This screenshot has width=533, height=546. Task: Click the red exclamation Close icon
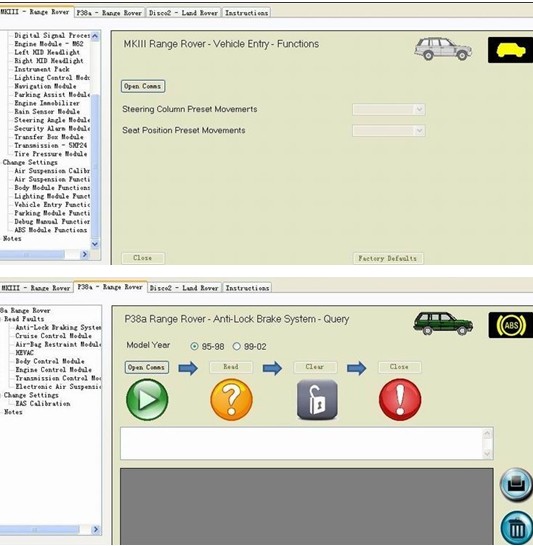400,400
